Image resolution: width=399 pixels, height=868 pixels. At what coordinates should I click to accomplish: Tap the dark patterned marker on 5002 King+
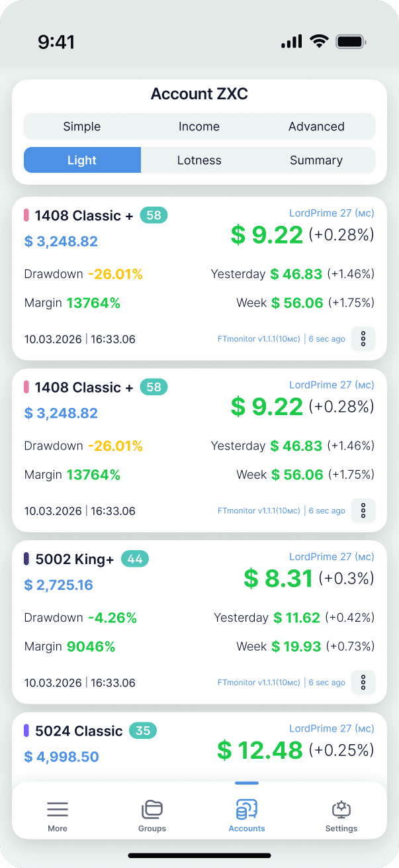pos(27,559)
